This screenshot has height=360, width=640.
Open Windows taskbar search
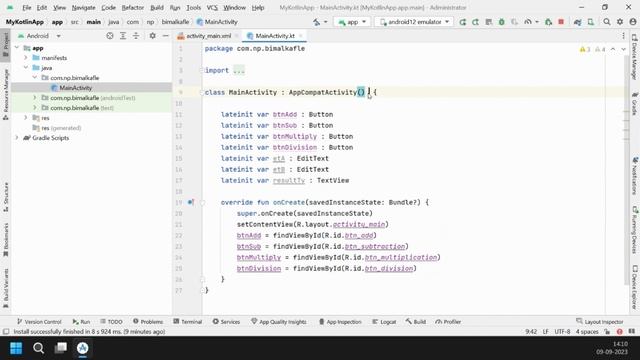pos(38,348)
